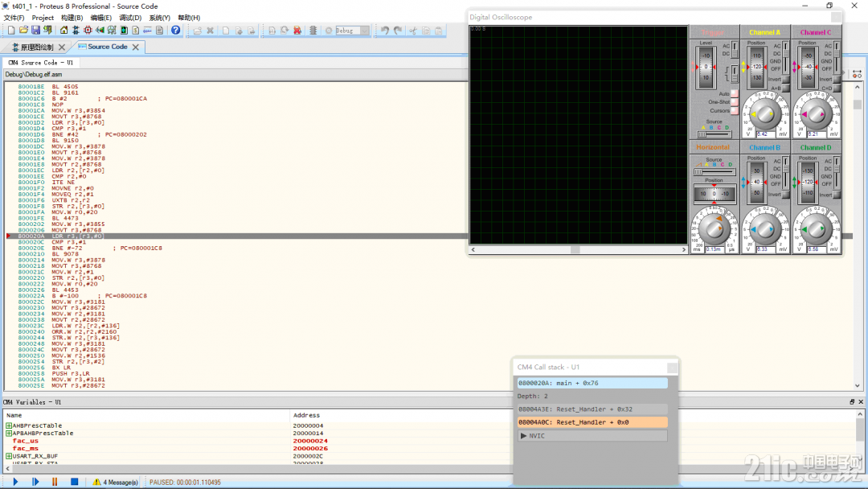Switch to the 原理图绘制 tab
Viewport: 868px width, 489px height.
[37, 47]
